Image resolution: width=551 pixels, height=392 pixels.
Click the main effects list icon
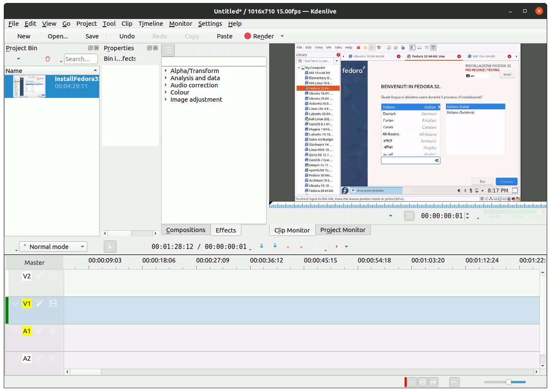[168, 50]
